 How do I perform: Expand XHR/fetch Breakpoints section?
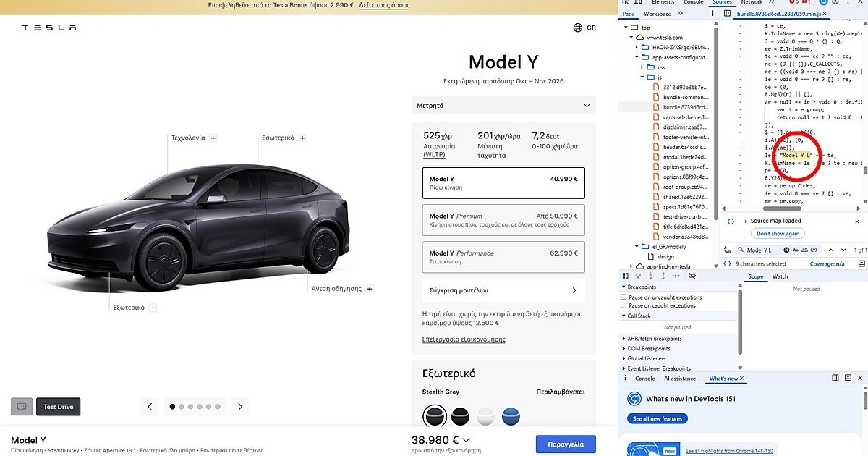click(624, 339)
